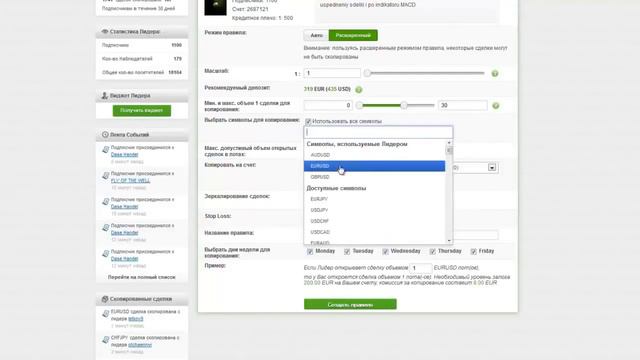Image resolution: width=640 pixels, height=360 pixels.
Task: Open the green help icon next to the Масштаб slider
Action: tap(495, 73)
